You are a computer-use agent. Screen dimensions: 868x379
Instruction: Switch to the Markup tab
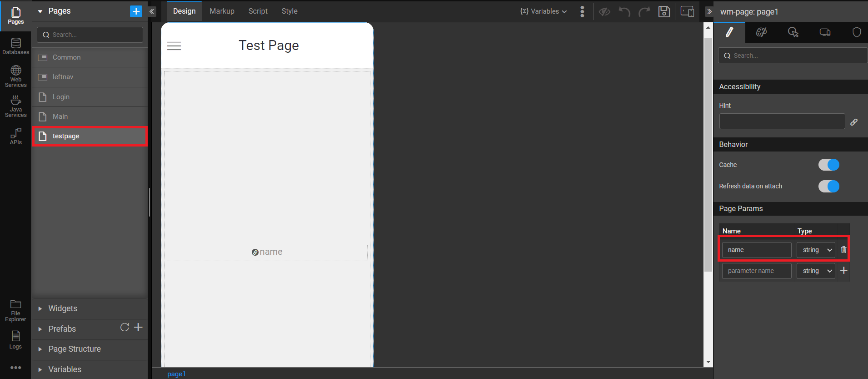[x=222, y=11]
